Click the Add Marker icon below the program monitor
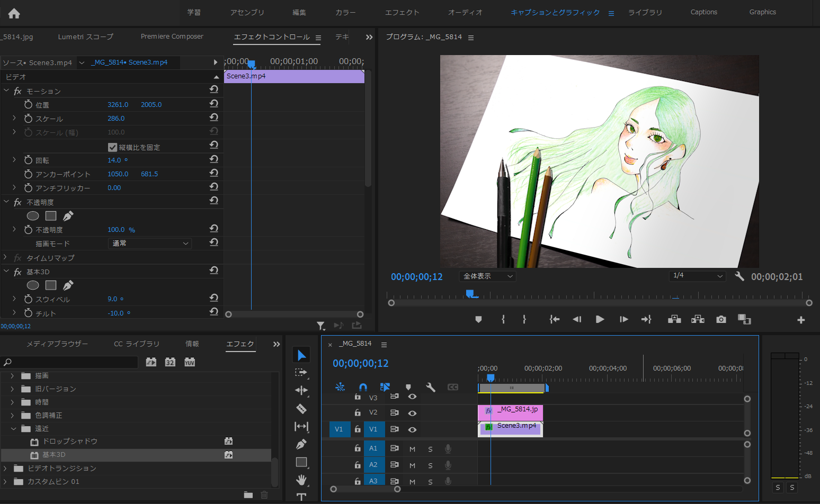The height and width of the screenshot is (504, 820). tap(478, 319)
